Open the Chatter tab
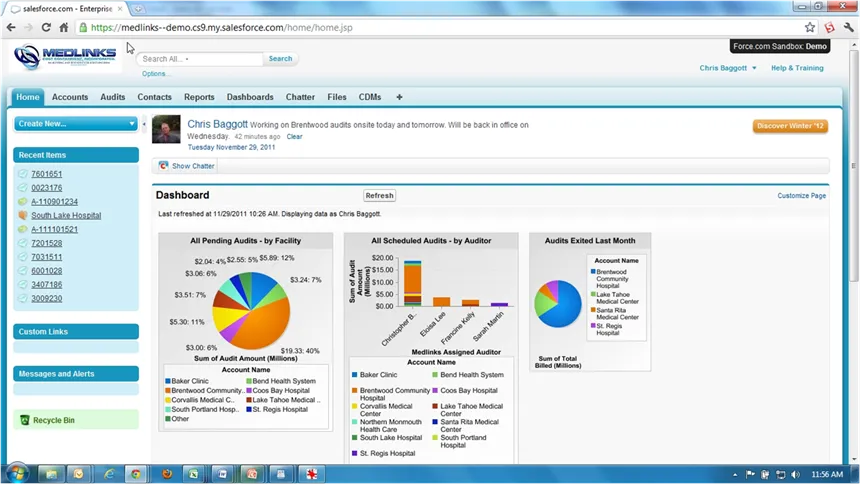This screenshot has width=860, height=484. coord(300,97)
